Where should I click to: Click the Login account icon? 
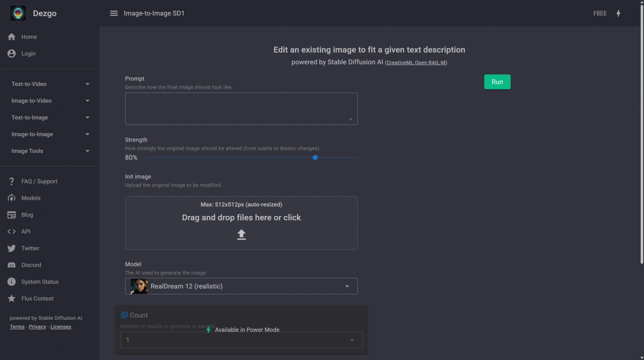(11, 54)
